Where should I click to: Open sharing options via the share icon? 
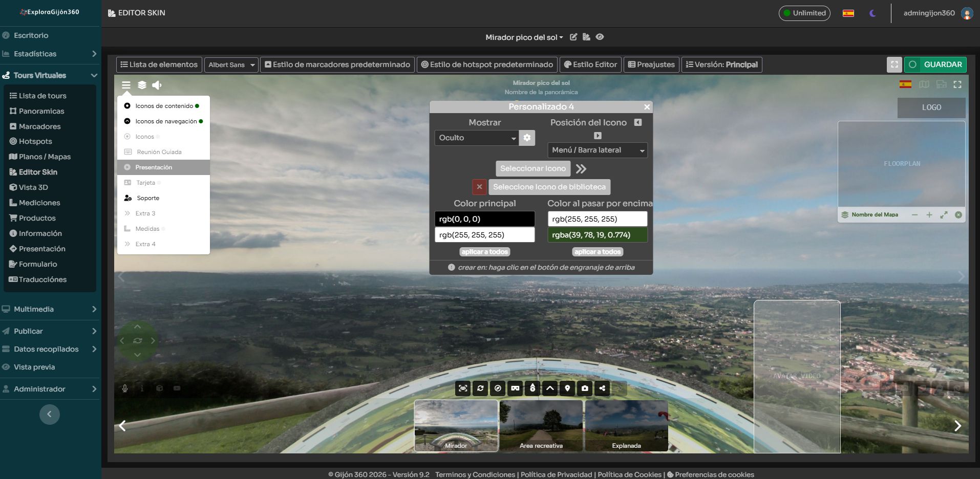pyautogui.click(x=602, y=388)
